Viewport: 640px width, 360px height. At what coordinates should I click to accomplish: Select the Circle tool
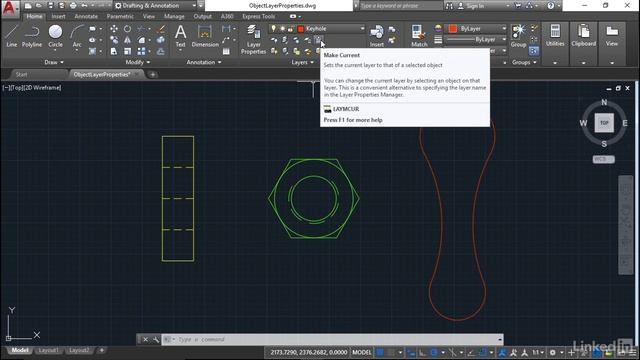point(56,36)
